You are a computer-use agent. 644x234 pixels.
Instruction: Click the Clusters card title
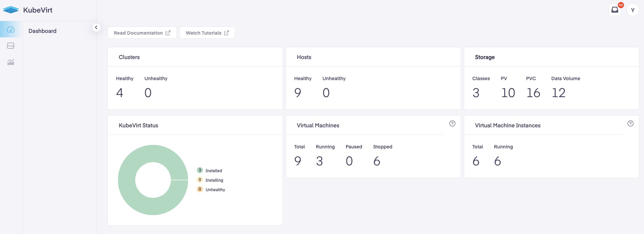129,57
